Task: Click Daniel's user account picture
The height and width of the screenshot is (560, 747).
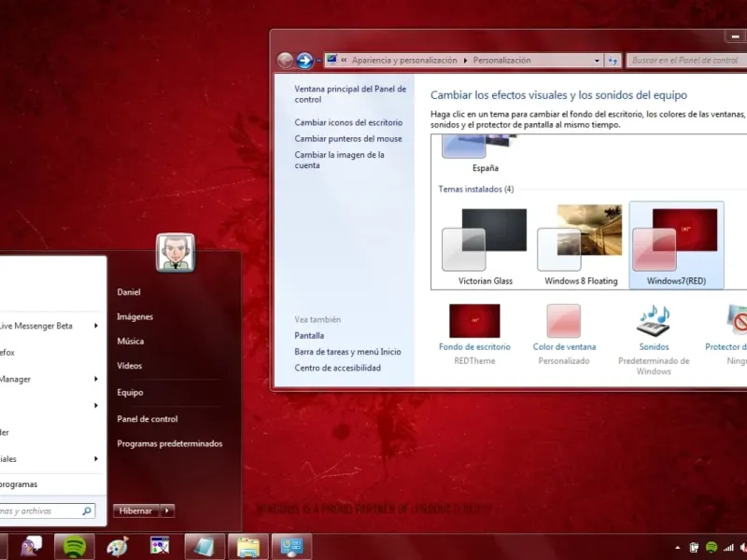Action: tap(176, 252)
